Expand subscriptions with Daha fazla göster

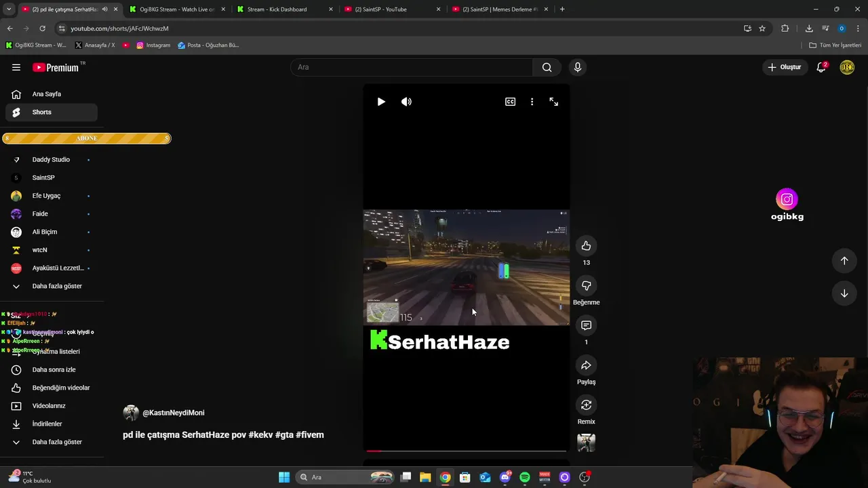[x=52, y=286]
